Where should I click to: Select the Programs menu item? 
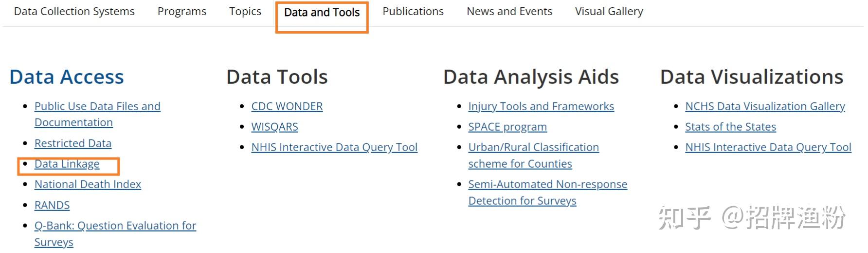pos(181,11)
